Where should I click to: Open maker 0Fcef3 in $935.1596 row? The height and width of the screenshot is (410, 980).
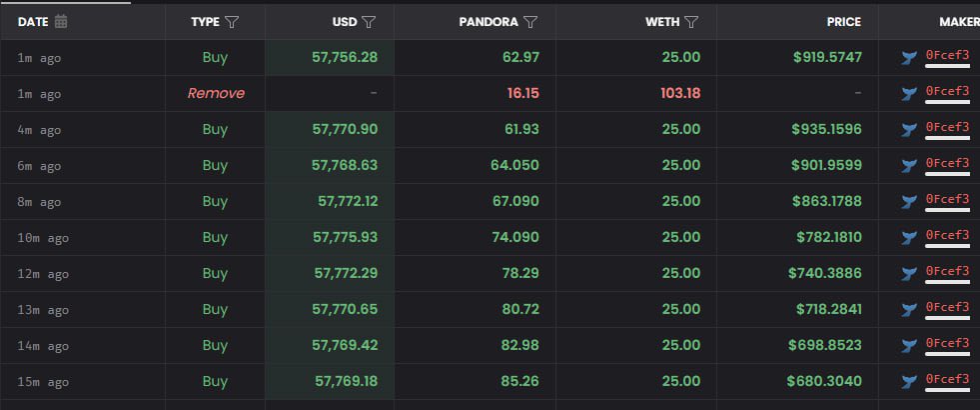pyautogui.click(x=947, y=127)
